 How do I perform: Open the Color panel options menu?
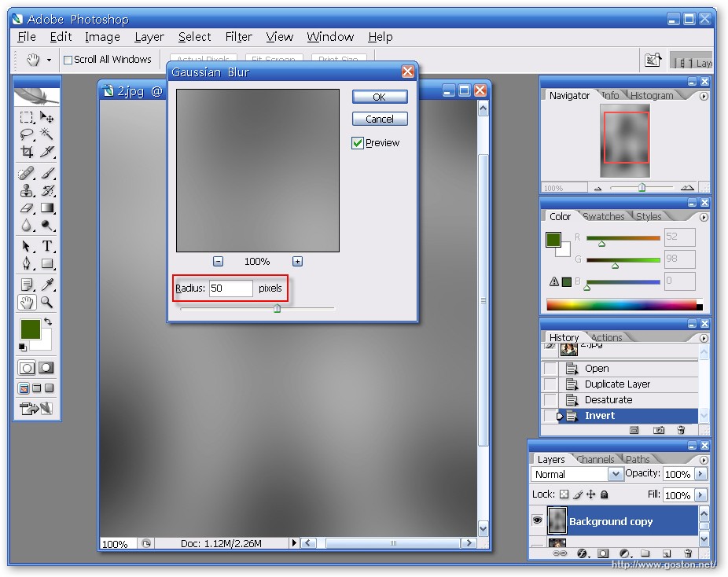704,217
